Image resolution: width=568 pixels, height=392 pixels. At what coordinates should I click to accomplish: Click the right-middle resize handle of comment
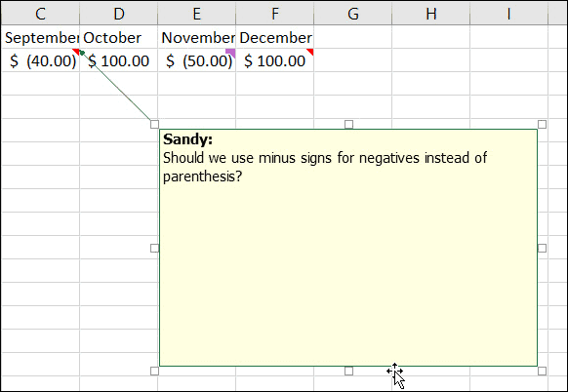[x=542, y=248]
